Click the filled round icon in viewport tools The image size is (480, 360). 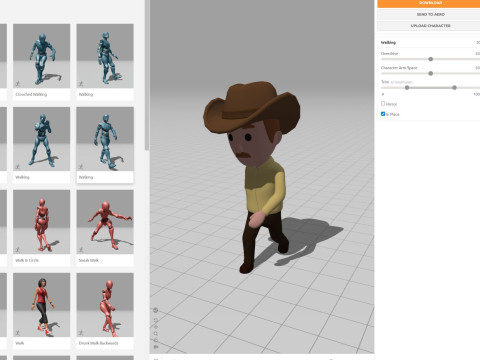point(156,310)
